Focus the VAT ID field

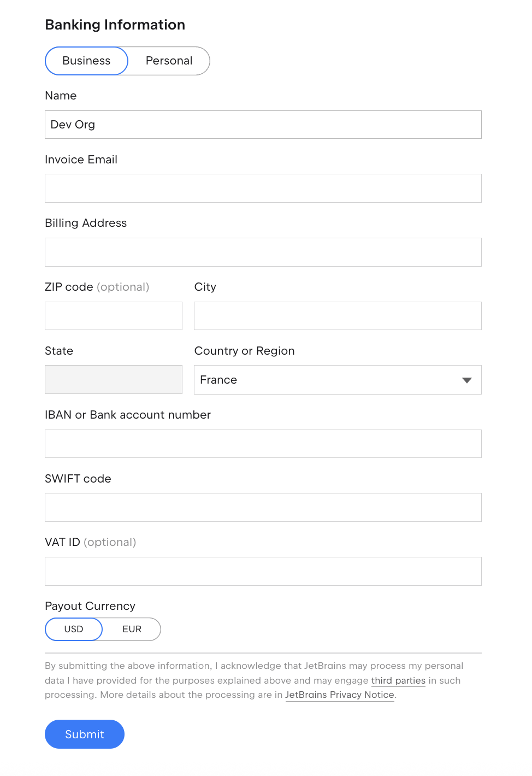(x=263, y=571)
